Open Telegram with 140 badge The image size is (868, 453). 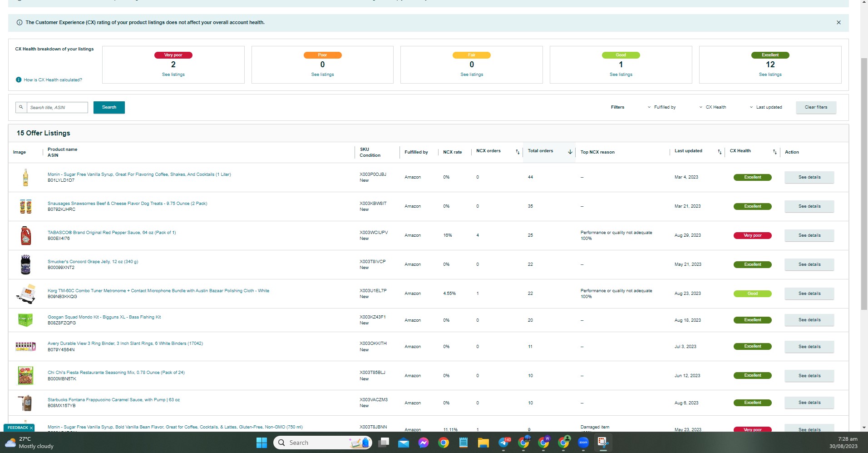pyautogui.click(x=504, y=443)
